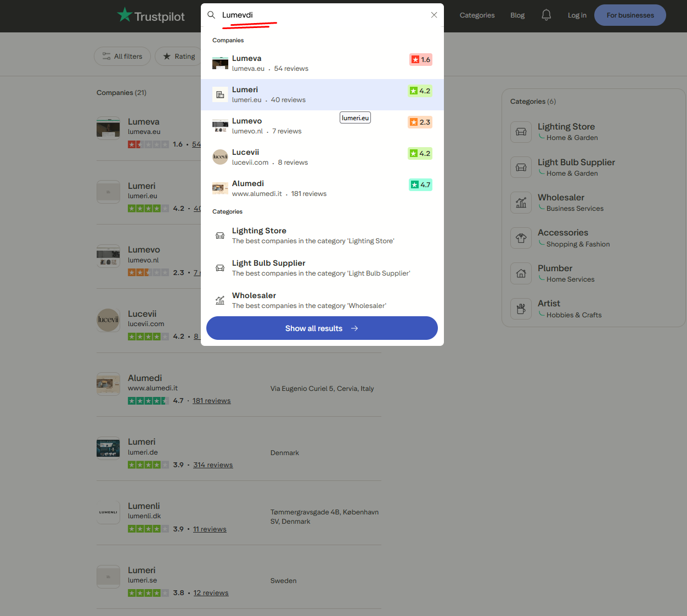The width and height of the screenshot is (687, 616).
Task: Open notifications bell icon
Action: [546, 15]
